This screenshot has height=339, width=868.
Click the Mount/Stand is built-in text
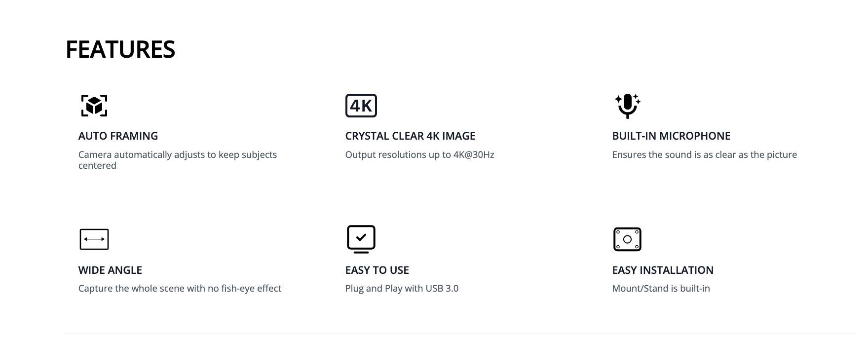(x=661, y=288)
